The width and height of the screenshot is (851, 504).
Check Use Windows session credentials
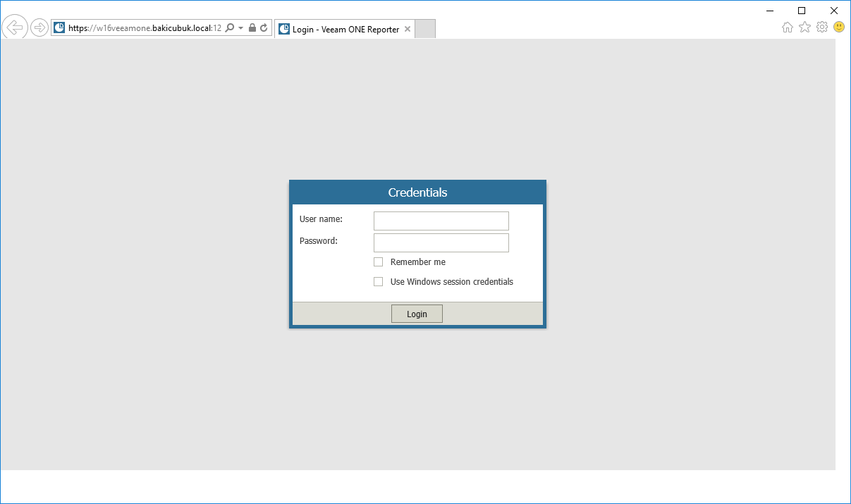(379, 282)
